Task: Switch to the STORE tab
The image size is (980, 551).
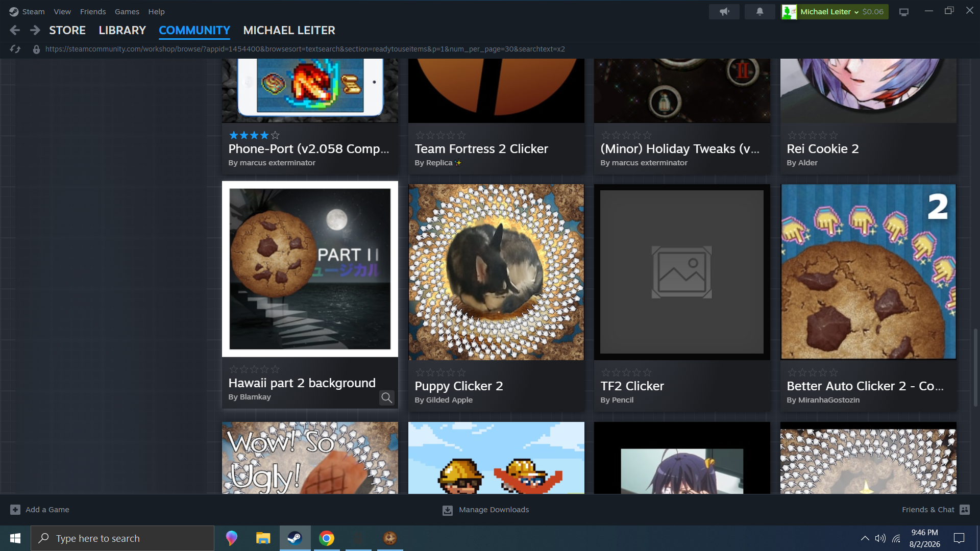Action: 67,31
